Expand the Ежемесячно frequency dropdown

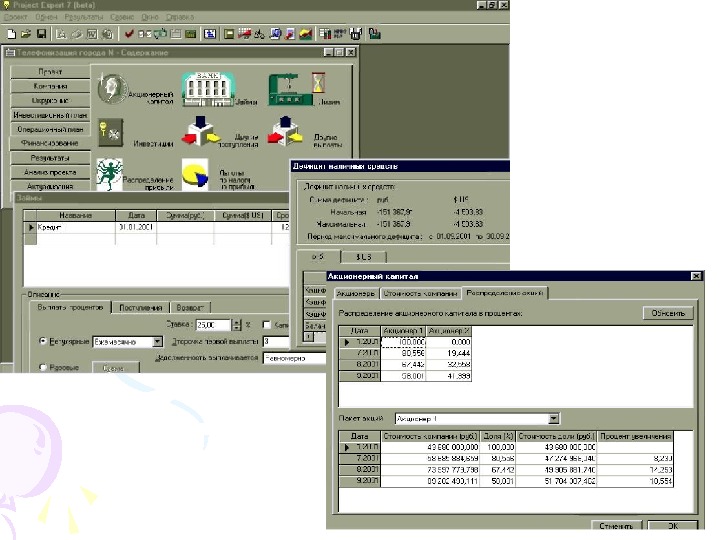pos(158,342)
